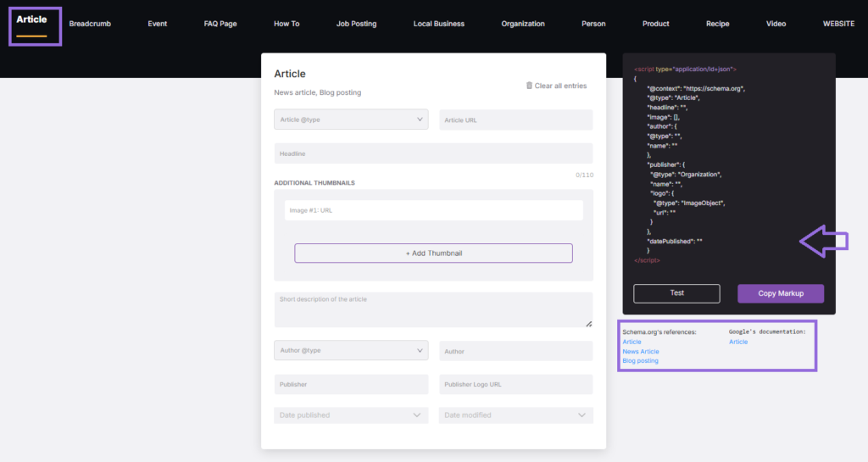
Task: Click the "ADDITIONAL THUMBNAILS" heading
Action: pos(314,182)
